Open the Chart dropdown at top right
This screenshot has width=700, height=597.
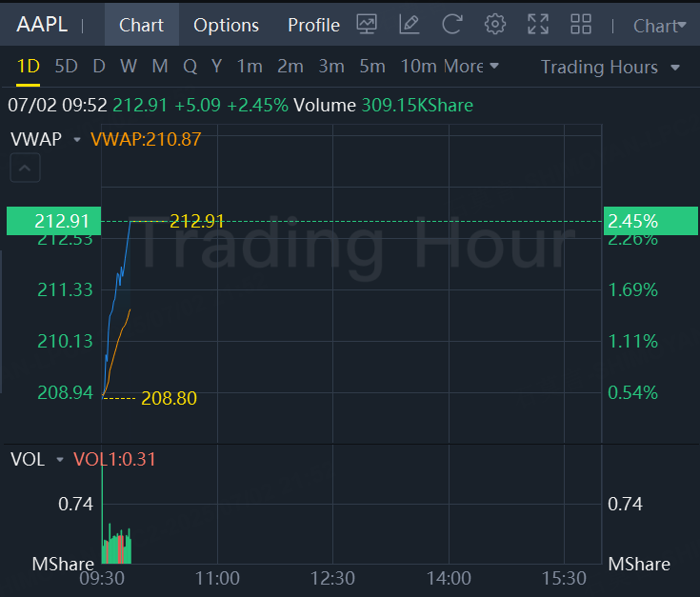(x=659, y=26)
